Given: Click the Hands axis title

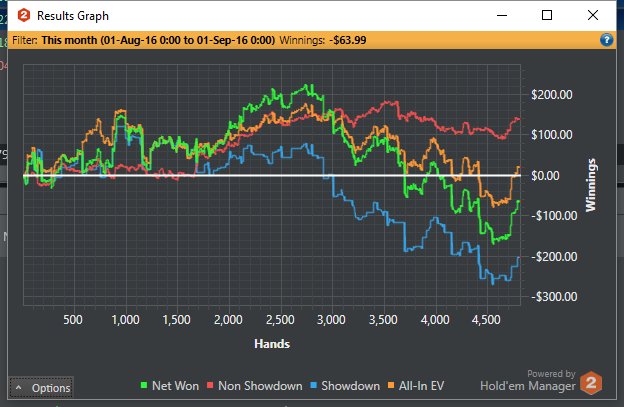Looking at the screenshot, I should click(272, 344).
